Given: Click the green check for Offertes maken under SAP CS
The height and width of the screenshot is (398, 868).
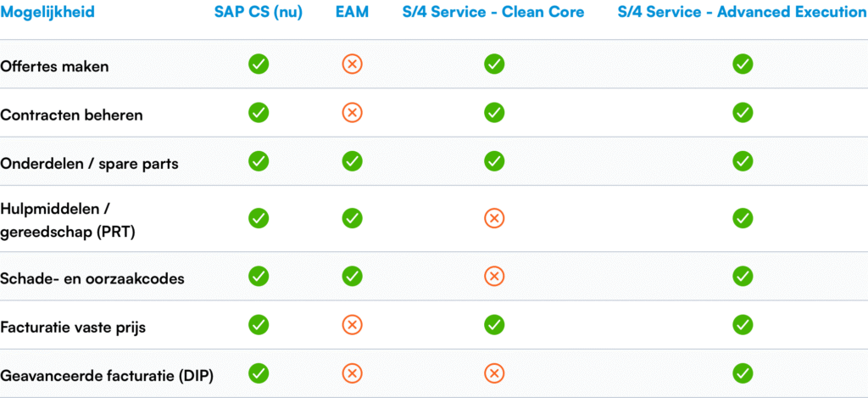Looking at the screenshot, I should (259, 64).
